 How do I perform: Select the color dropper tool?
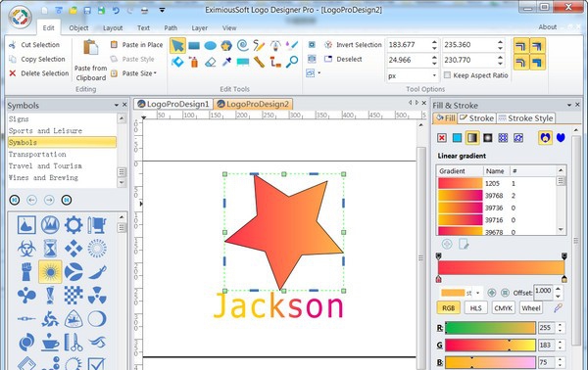click(226, 62)
